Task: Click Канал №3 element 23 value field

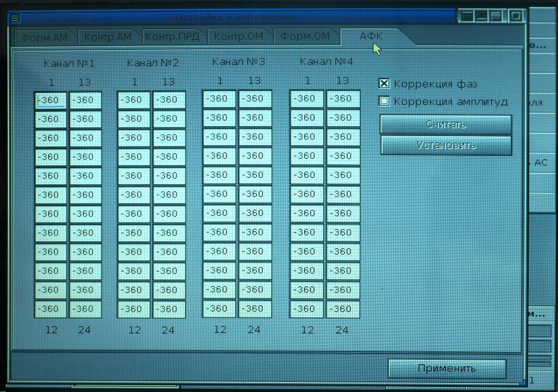Action: pyautogui.click(x=255, y=289)
